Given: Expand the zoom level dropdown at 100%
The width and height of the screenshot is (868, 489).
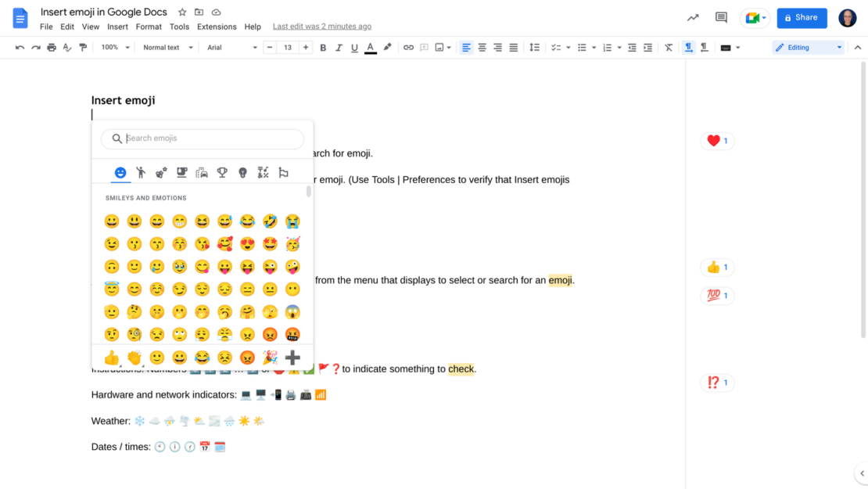Looking at the screenshot, I should click(x=114, y=47).
